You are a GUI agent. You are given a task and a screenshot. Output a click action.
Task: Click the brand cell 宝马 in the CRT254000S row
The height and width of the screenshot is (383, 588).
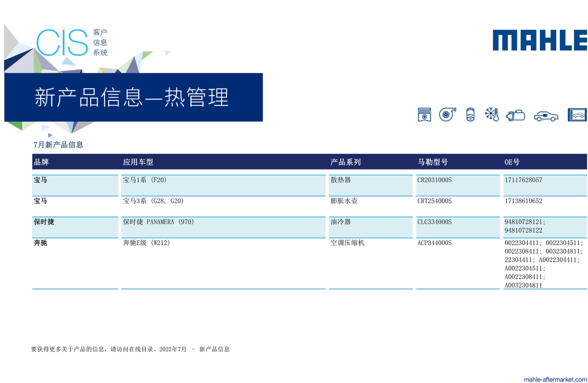75,206
